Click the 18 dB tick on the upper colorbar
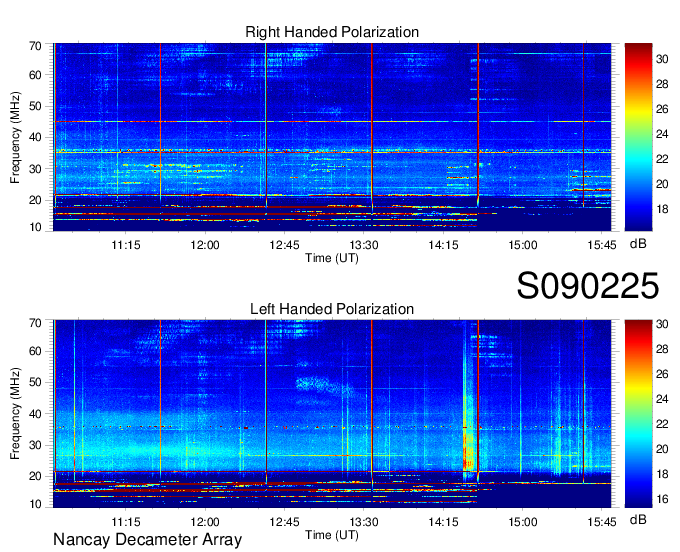 662,209
